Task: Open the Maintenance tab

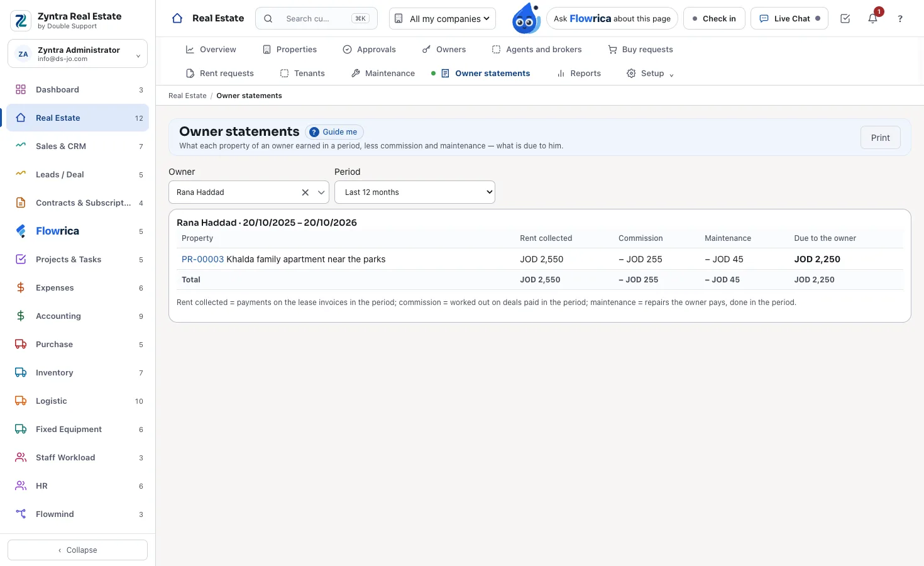Action: pyautogui.click(x=383, y=74)
